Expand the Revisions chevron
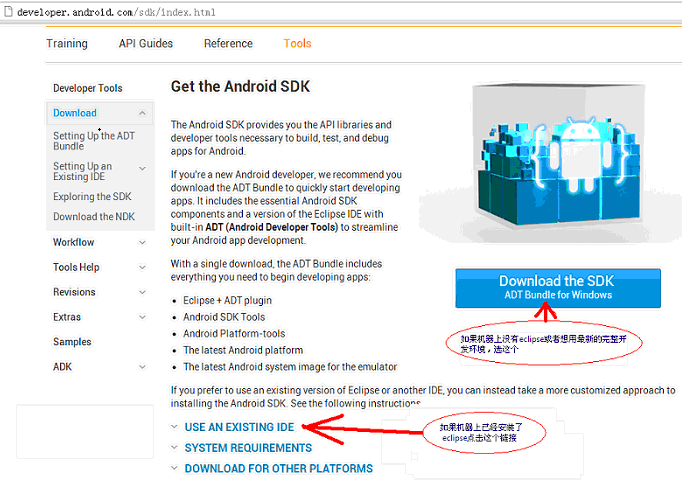 point(142,292)
